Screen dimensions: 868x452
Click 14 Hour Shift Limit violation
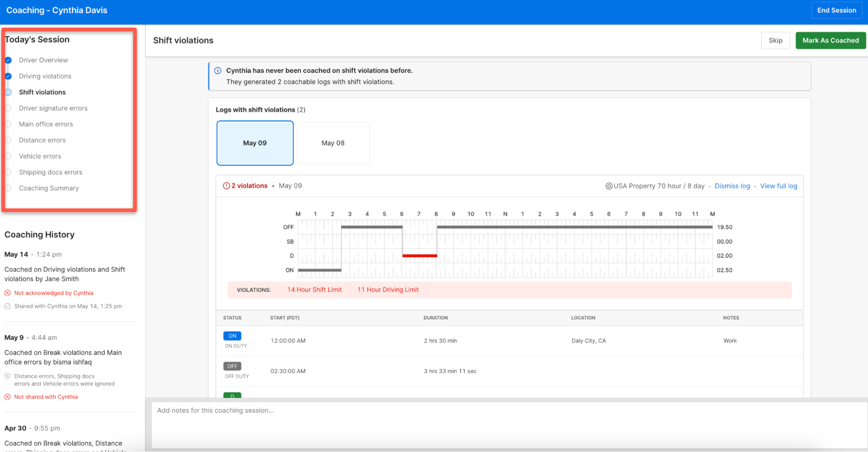pos(314,290)
